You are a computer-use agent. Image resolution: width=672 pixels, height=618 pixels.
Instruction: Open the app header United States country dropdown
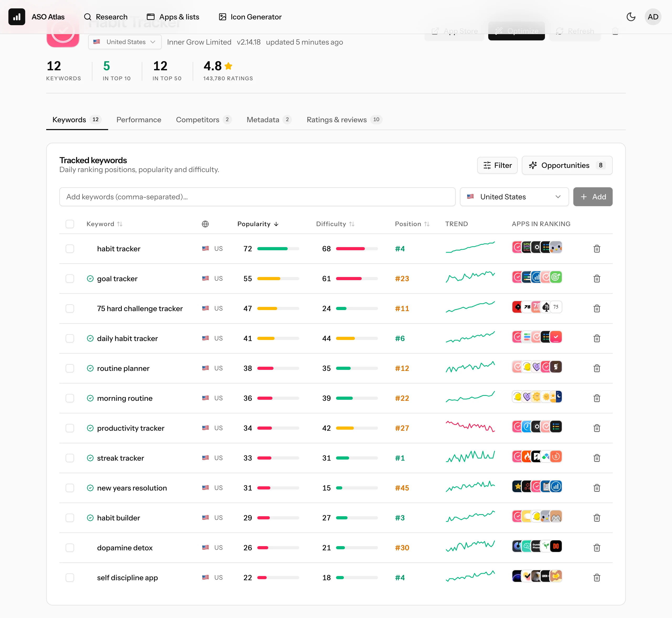point(125,42)
